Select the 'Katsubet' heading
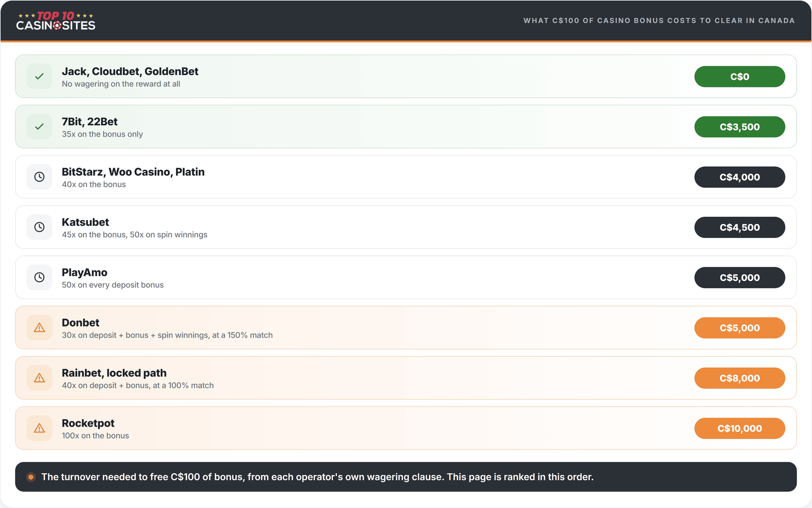This screenshot has width=812, height=508. click(x=85, y=222)
